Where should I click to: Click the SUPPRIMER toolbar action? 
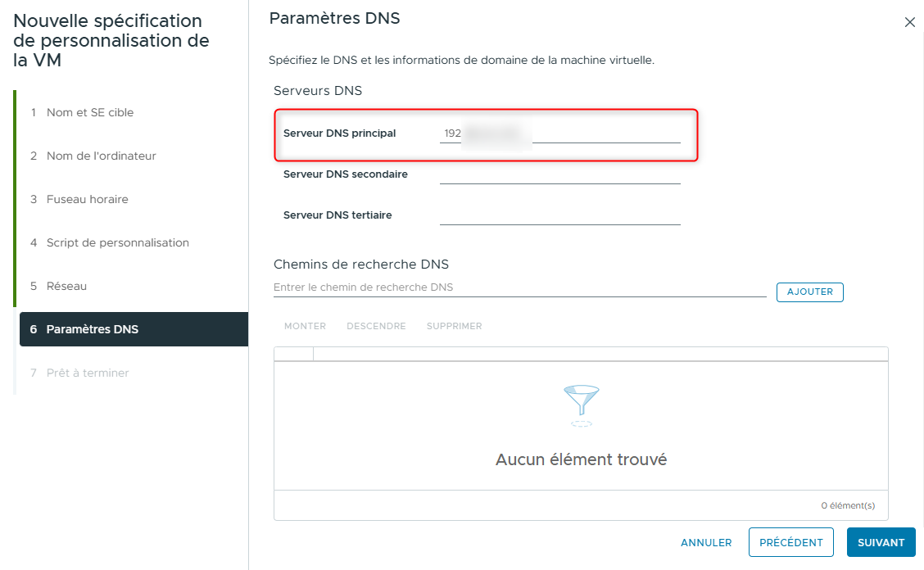coord(453,325)
